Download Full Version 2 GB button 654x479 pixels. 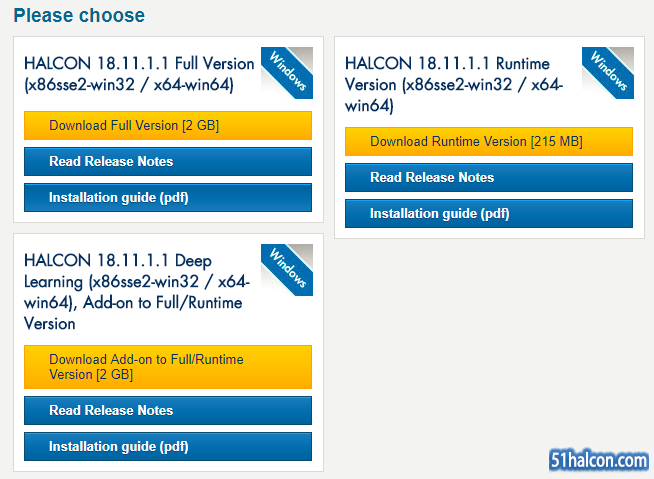tap(168, 125)
